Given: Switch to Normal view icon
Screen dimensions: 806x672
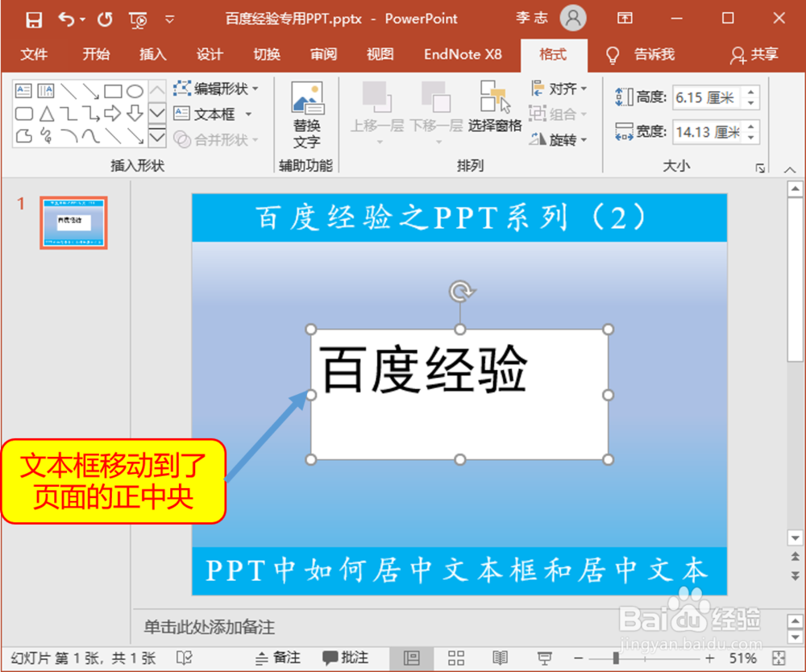Looking at the screenshot, I should click(412, 658).
